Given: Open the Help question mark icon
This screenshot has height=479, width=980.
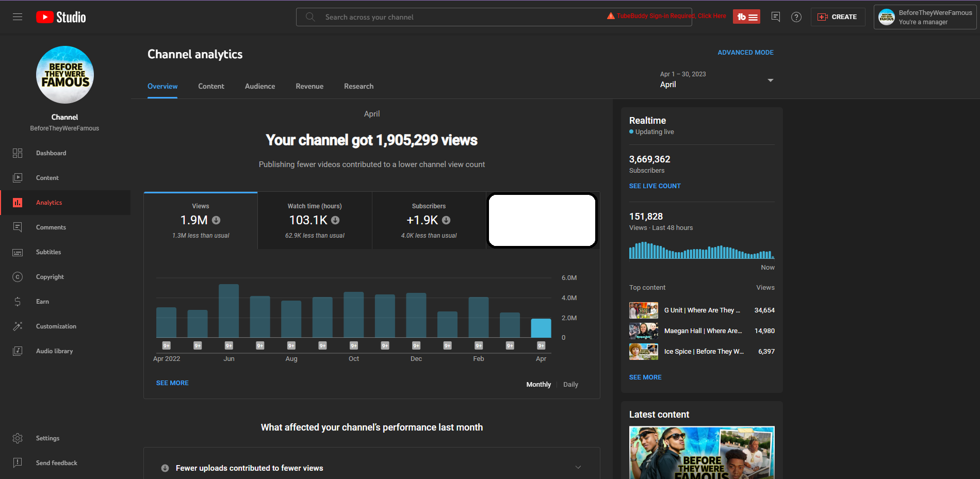Looking at the screenshot, I should [796, 17].
